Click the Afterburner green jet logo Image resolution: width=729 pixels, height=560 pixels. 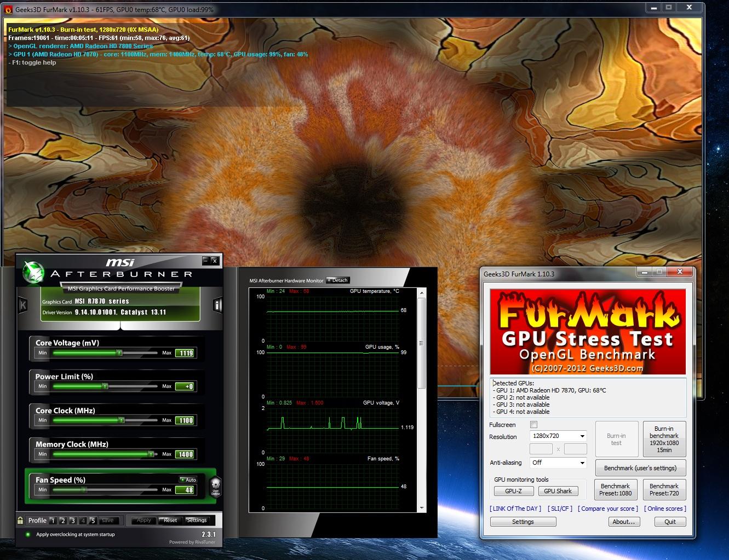point(33,272)
